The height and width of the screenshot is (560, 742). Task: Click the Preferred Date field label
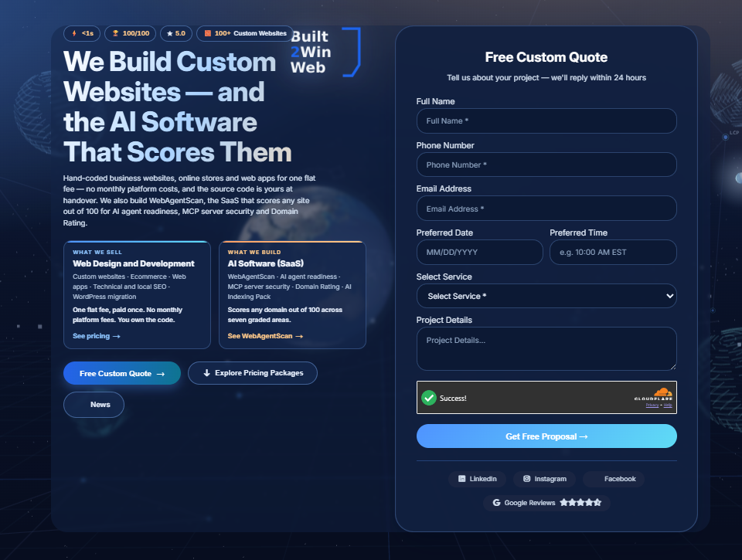444,232
